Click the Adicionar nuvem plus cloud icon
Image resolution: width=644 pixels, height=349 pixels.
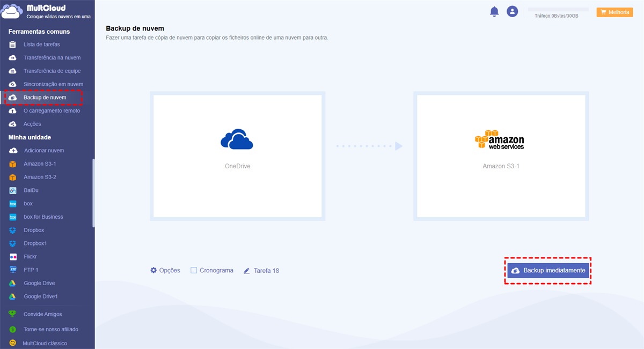13,151
